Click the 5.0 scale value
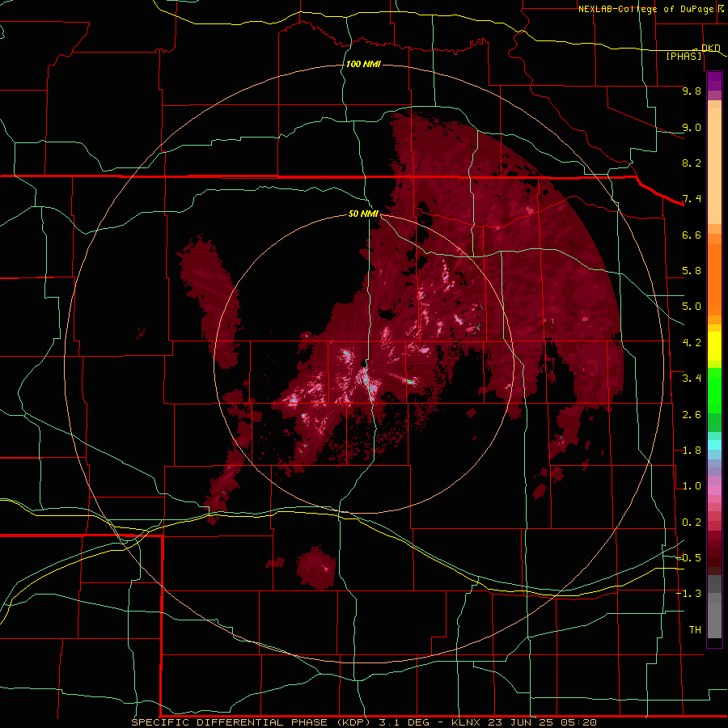728x728 pixels. pos(692,307)
